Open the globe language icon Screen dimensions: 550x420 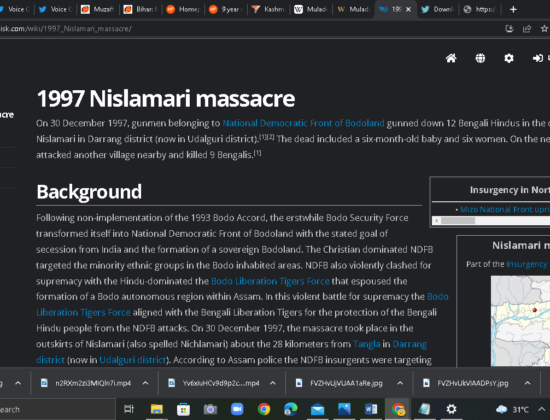click(480, 58)
